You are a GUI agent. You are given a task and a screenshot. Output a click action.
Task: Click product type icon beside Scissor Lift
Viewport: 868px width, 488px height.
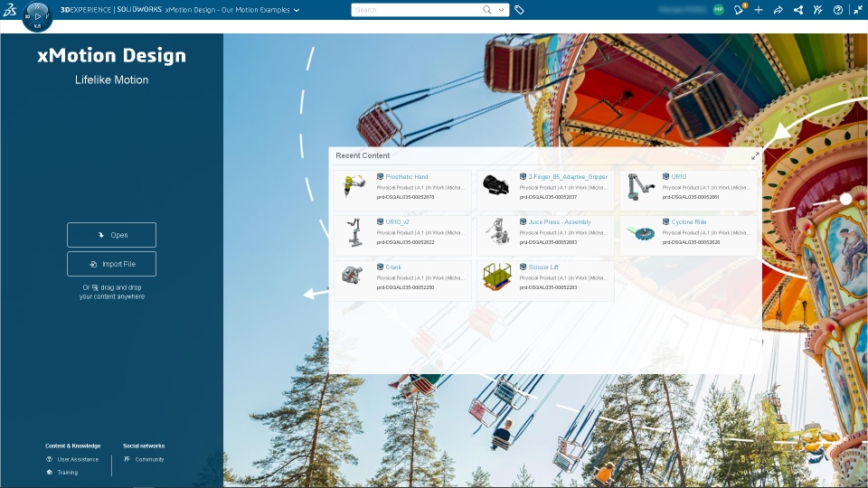point(523,267)
